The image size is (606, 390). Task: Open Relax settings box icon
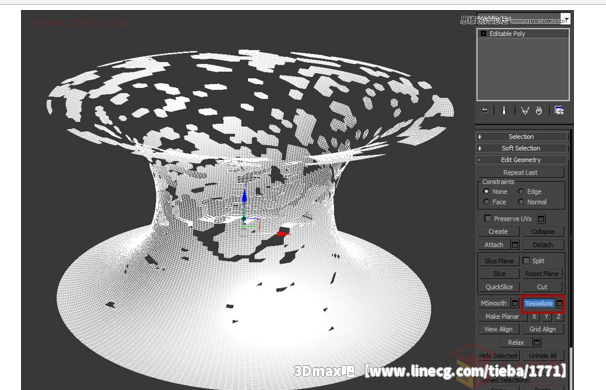537,342
